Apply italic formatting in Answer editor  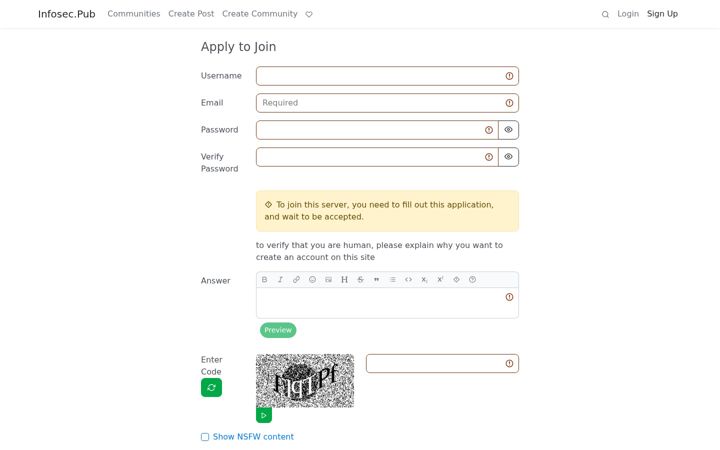pos(281,280)
